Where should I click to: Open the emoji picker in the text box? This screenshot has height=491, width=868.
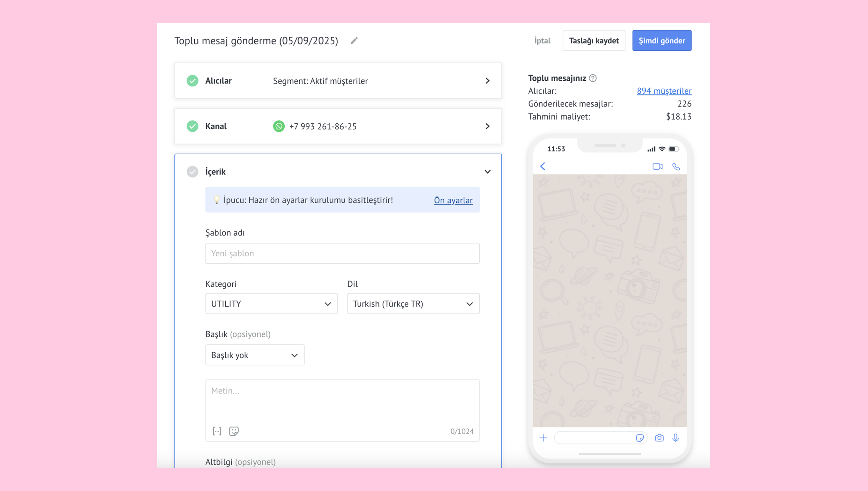[x=234, y=431]
